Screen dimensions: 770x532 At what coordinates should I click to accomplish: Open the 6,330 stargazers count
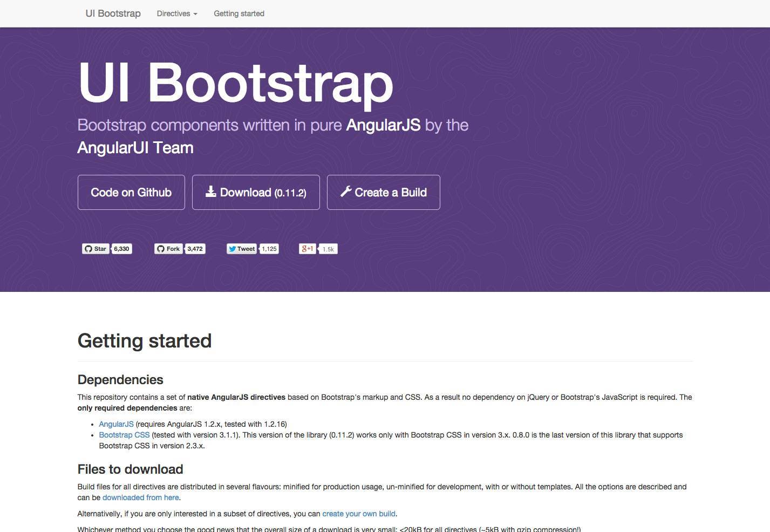click(121, 249)
